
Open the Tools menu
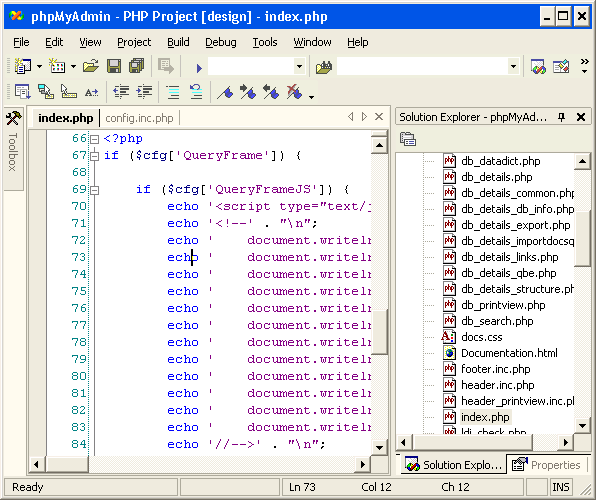pos(265,42)
